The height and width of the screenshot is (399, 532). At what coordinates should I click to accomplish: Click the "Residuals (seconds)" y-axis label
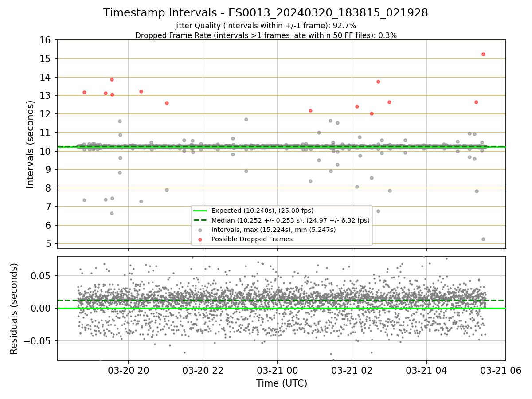tap(14, 309)
